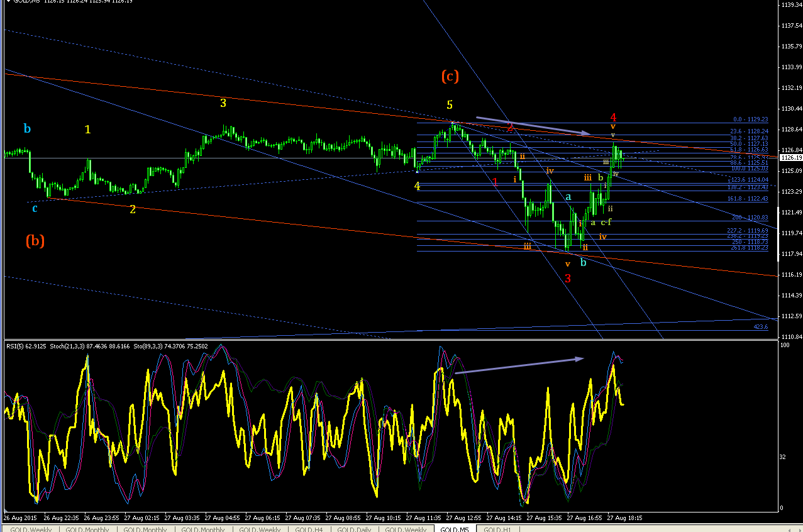Click the Fibonacci label '200 - 1120.83'
Screen dimensions: 803x532
750,218
